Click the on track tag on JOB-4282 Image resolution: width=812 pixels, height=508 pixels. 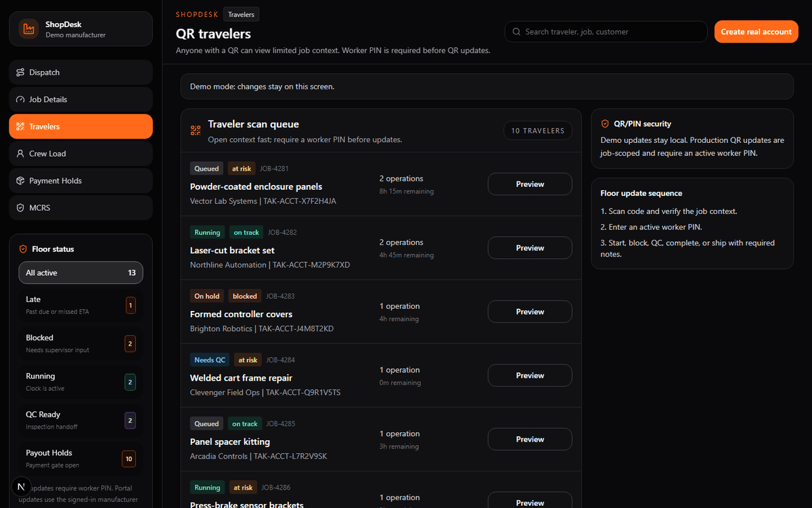click(x=246, y=232)
